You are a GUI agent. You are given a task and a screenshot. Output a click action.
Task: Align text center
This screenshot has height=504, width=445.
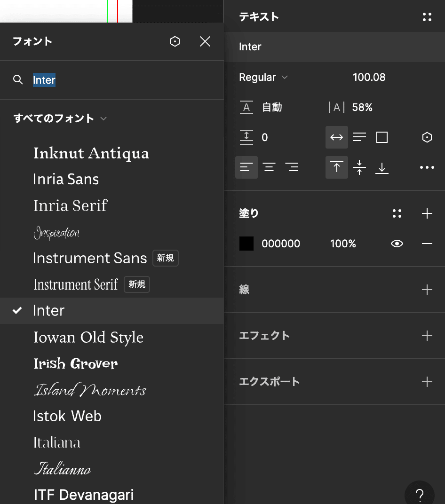tap(269, 167)
